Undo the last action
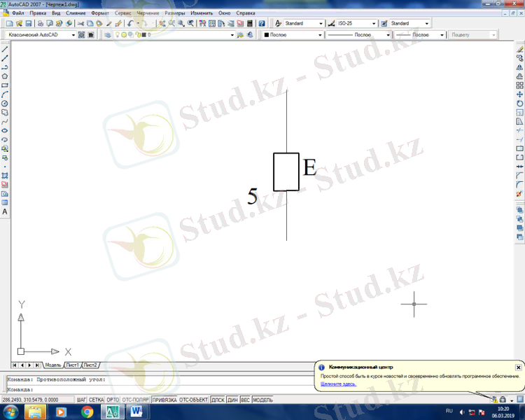The width and height of the screenshot is (525, 420). 130,23
